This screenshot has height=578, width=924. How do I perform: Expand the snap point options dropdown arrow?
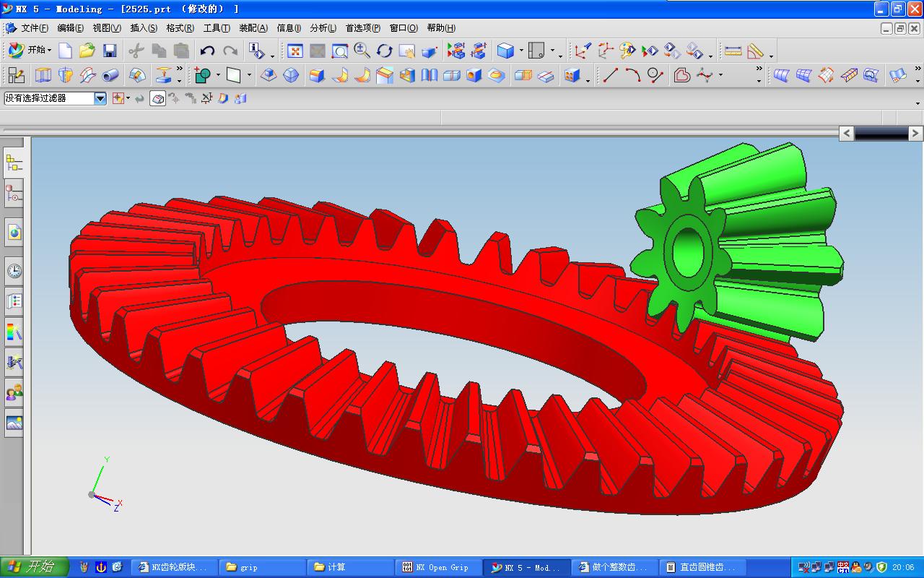[x=128, y=98]
